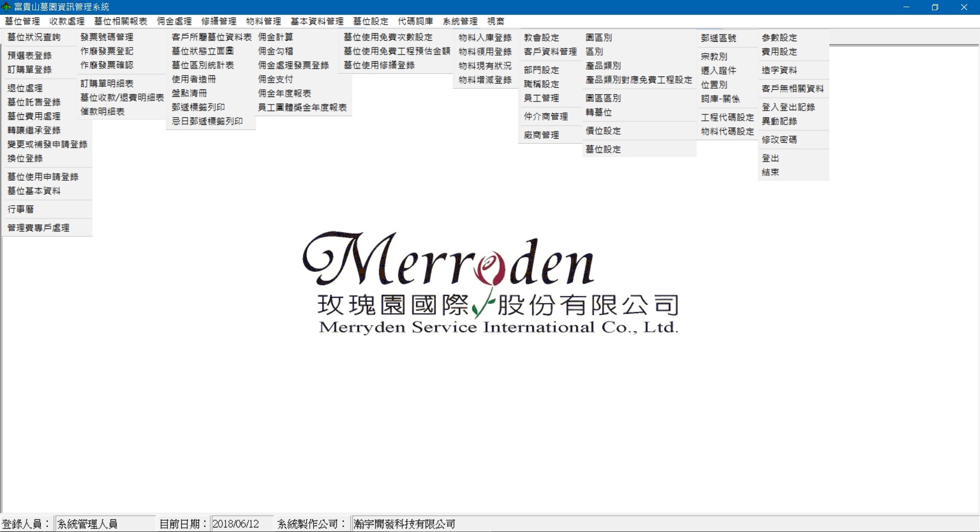The width and height of the screenshot is (980, 532).
Task: Open the 代碼詞庫 menu
Action: pos(415,21)
